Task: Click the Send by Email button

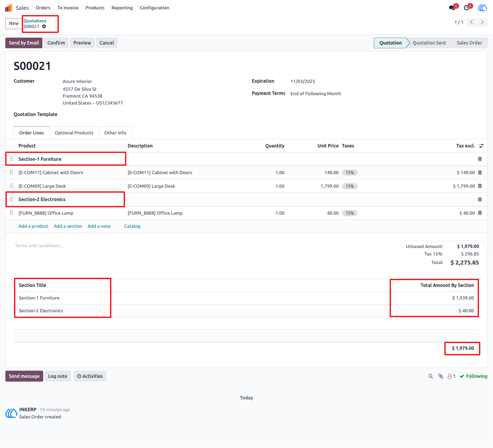Action: [24, 43]
